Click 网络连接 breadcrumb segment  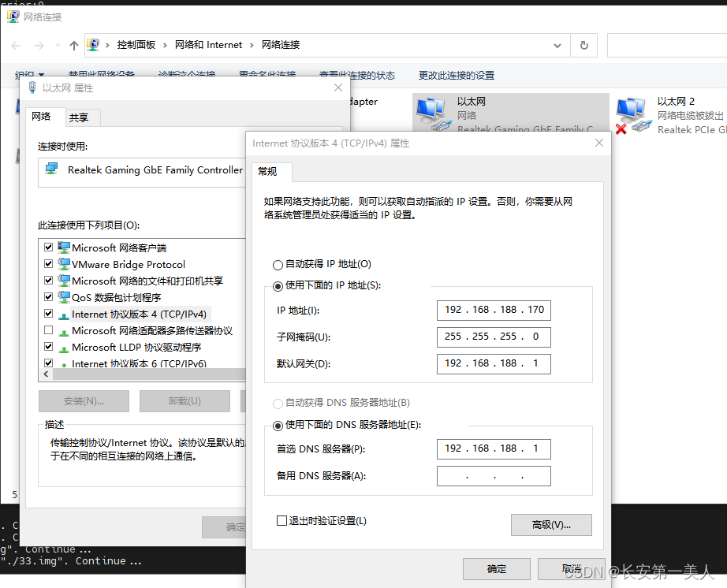(281, 44)
